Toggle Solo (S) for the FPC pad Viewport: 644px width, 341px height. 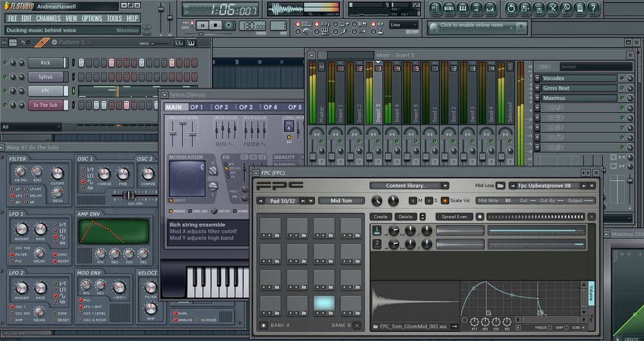pos(429,201)
